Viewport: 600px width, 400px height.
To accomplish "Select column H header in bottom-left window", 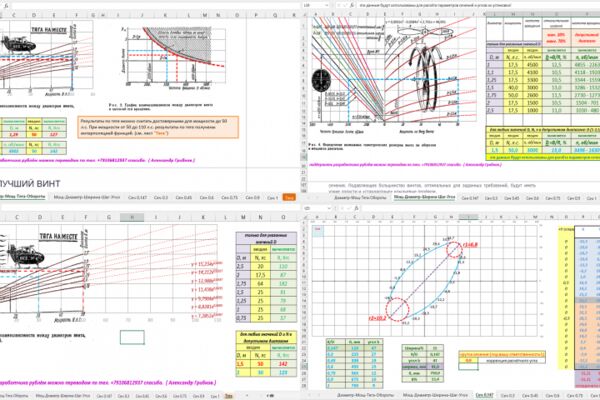I will tap(132, 217).
